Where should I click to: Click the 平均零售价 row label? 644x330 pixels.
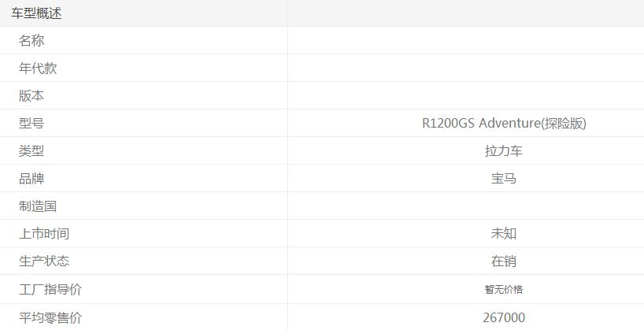click(50, 318)
